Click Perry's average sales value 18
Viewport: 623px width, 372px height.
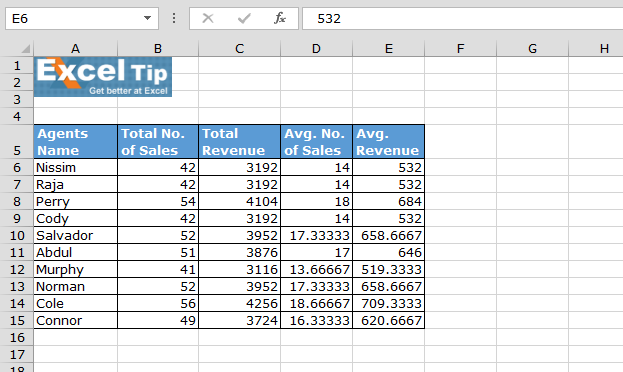click(316, 202)
